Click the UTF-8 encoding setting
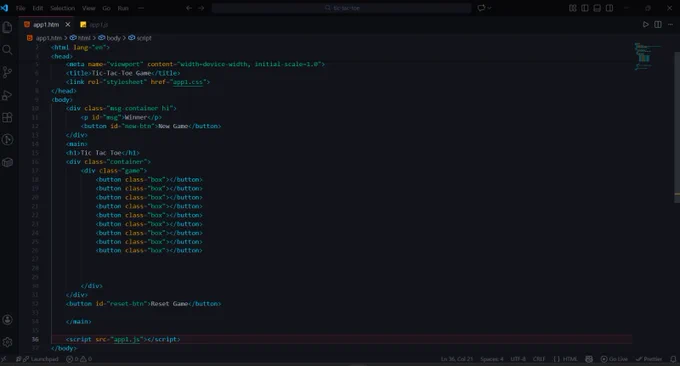680x366 pixels. coord(518,359)
